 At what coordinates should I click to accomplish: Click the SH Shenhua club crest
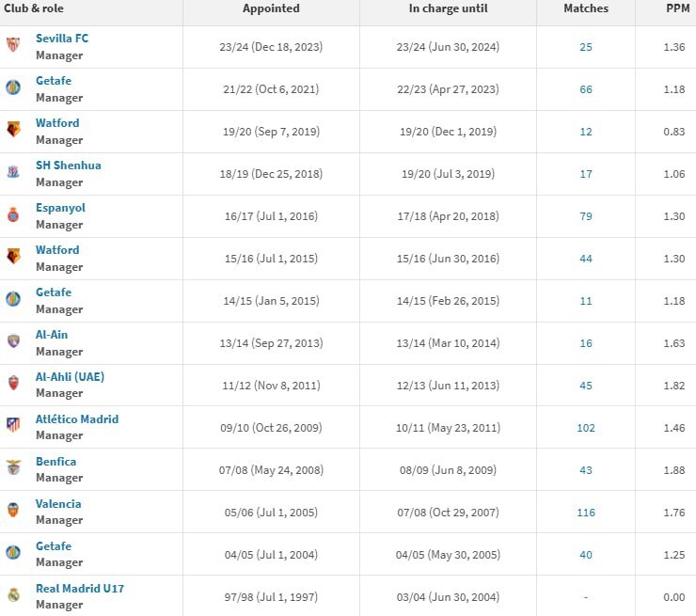click(13, 173)
